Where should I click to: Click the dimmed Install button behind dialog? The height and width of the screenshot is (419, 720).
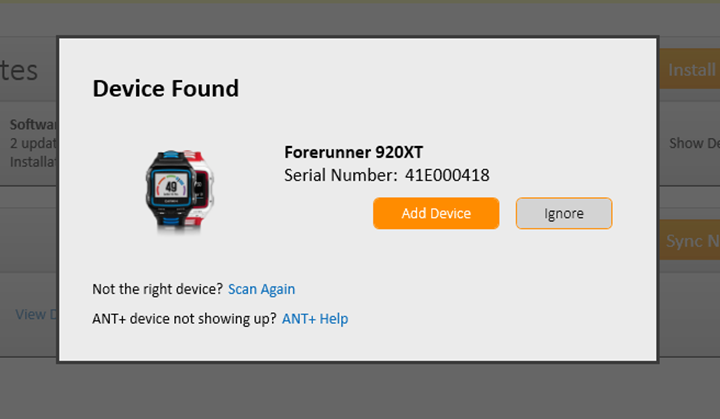[690, 69]
